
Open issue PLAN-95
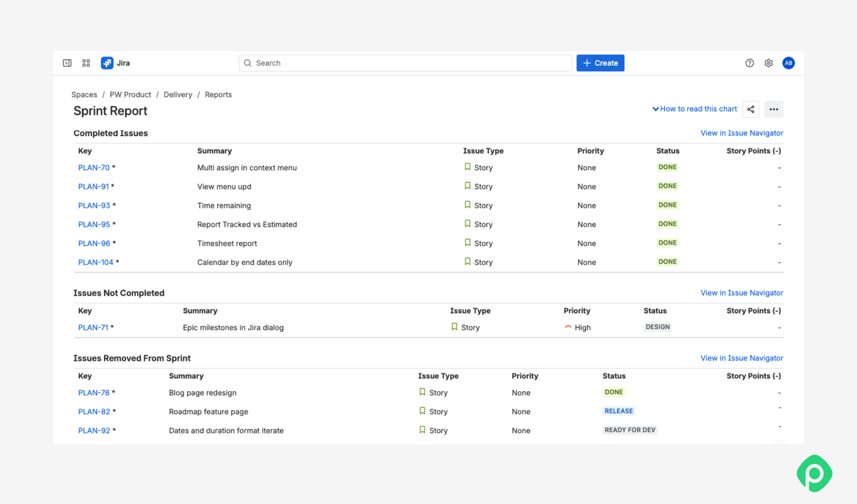[94, 225]
